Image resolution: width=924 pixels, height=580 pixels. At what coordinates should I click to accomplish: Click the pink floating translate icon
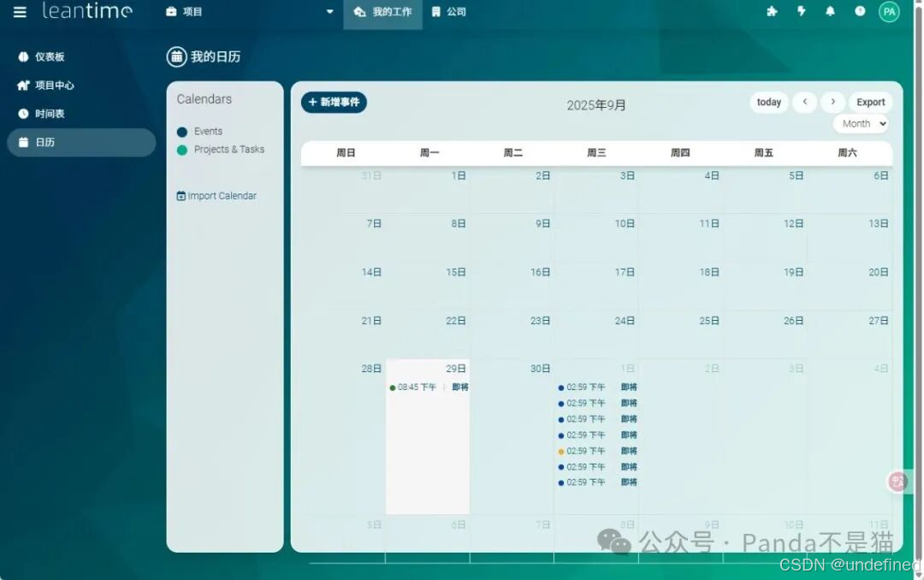click(x=897, y=482)
